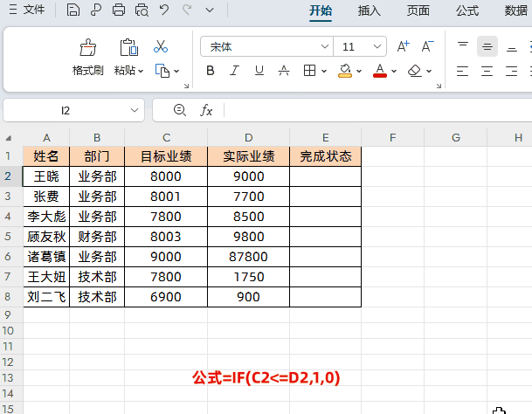Expand quick access toolbar customize arrow

[x=210, y=10]
